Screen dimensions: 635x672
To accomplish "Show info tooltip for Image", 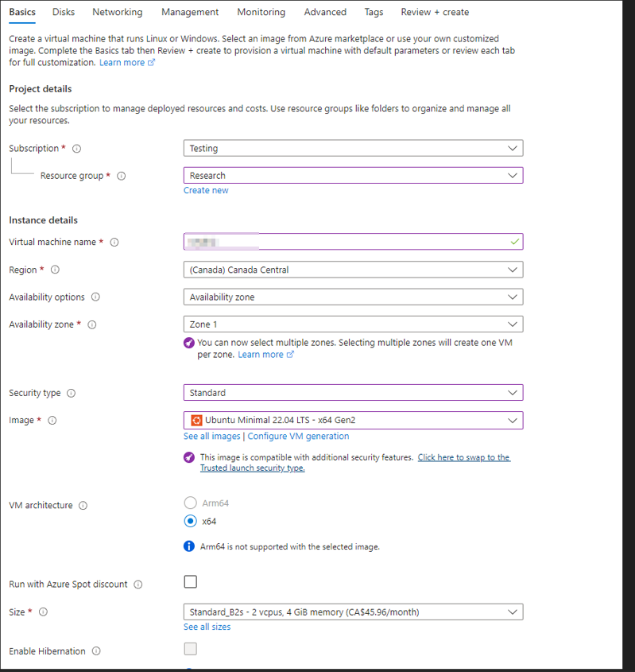I will (x=52, y=421).
